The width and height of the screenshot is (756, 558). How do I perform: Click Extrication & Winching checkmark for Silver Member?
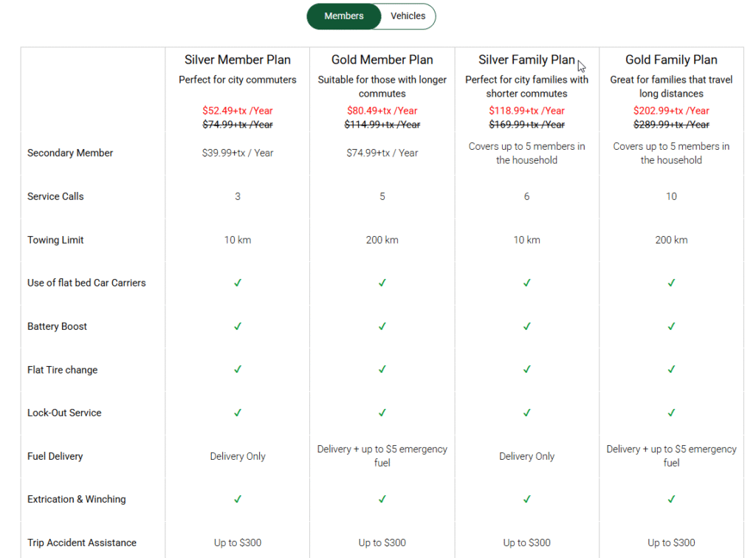coord(238,499)
